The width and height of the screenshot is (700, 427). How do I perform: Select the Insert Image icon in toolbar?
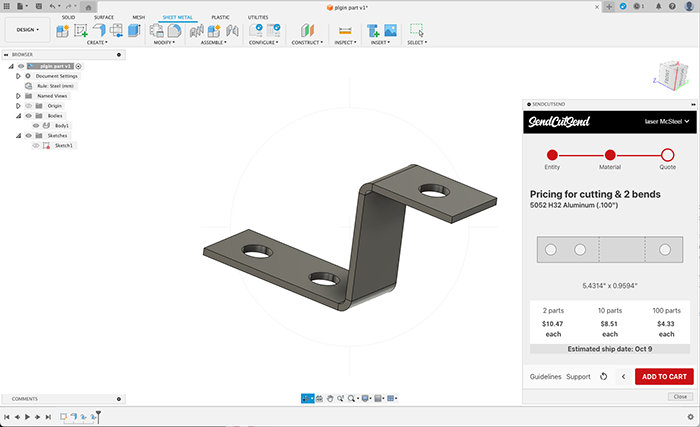click(390, 31)
